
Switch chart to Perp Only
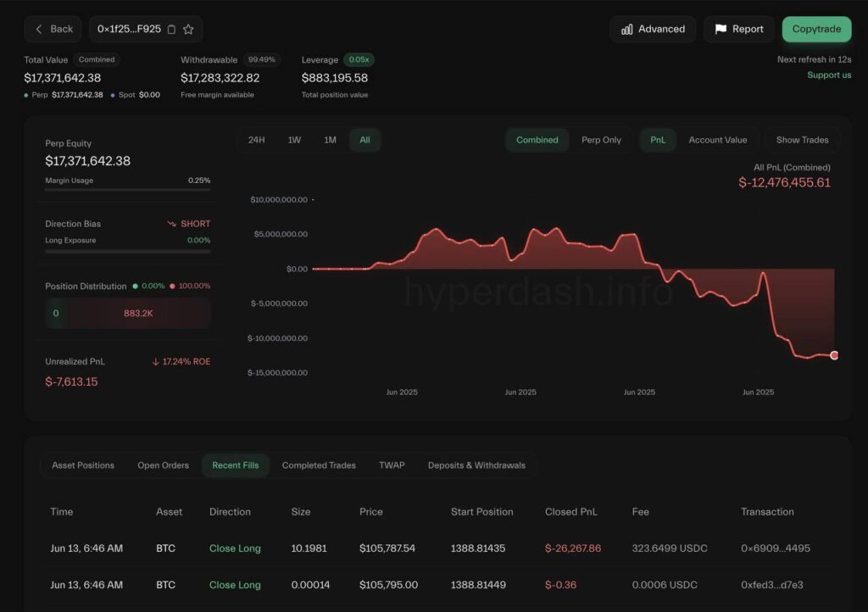coord(601,140)
